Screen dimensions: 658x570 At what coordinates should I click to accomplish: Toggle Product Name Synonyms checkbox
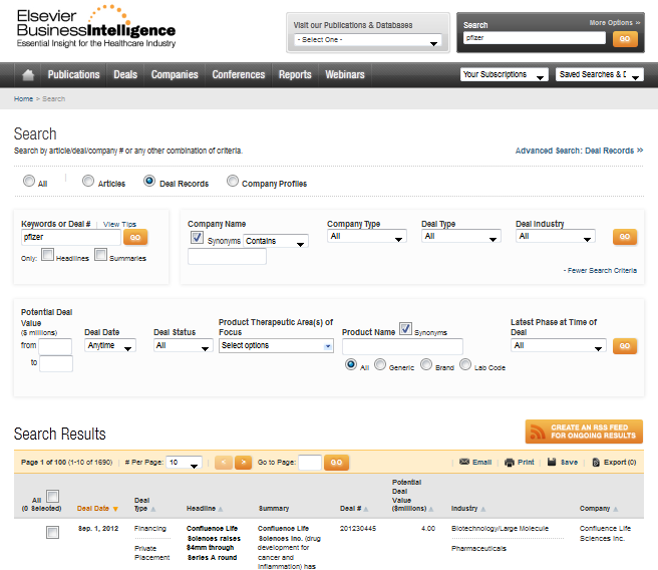point(405,329)
